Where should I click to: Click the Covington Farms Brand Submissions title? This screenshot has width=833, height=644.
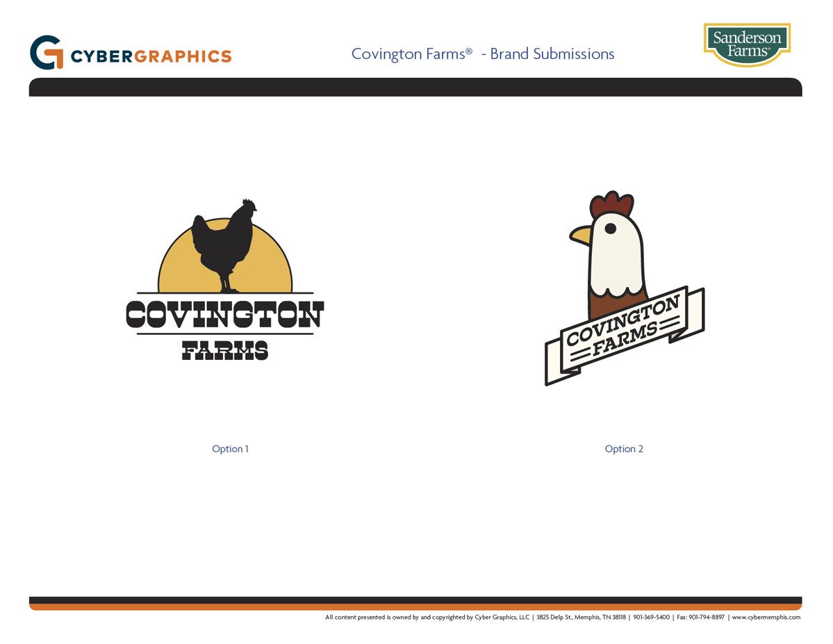coord(482,54)
